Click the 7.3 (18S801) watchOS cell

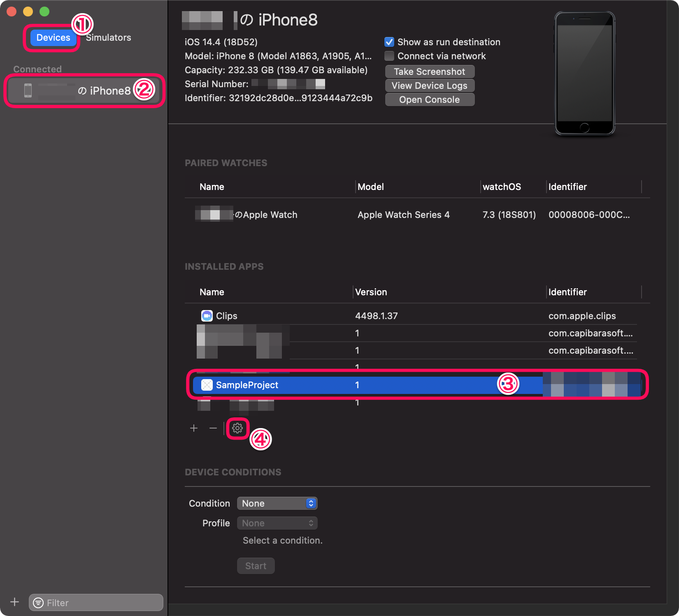pyautogui.click(x=509, y=215)
